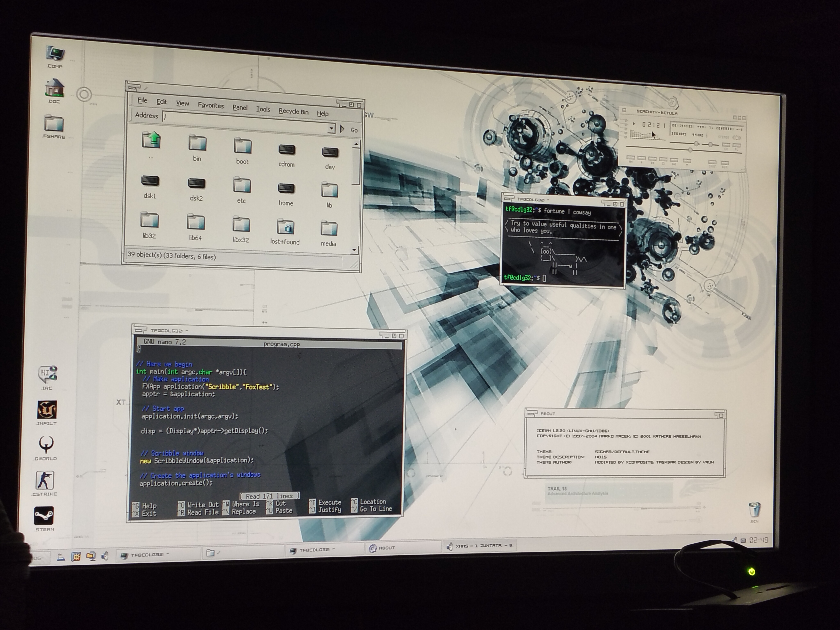Click the XMMS song position slider
This screenshot has width=840, height=630.
click(690, 150)
